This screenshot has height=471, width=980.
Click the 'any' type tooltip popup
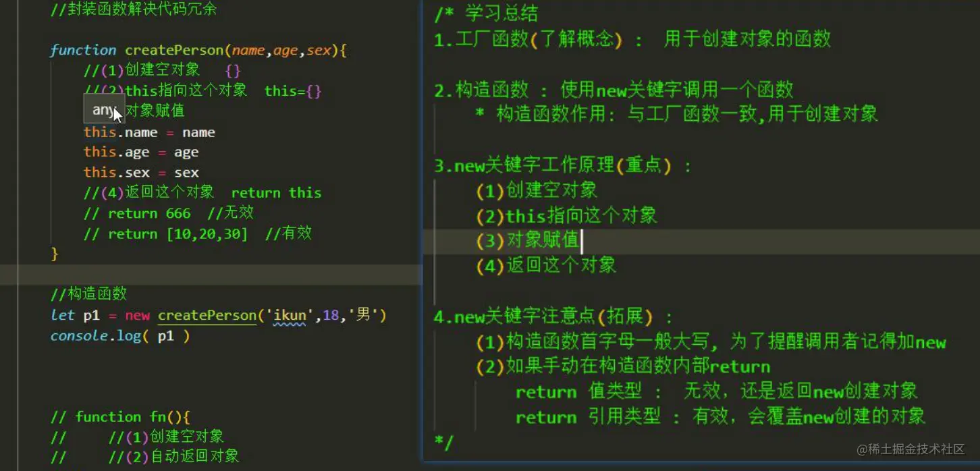104,110
